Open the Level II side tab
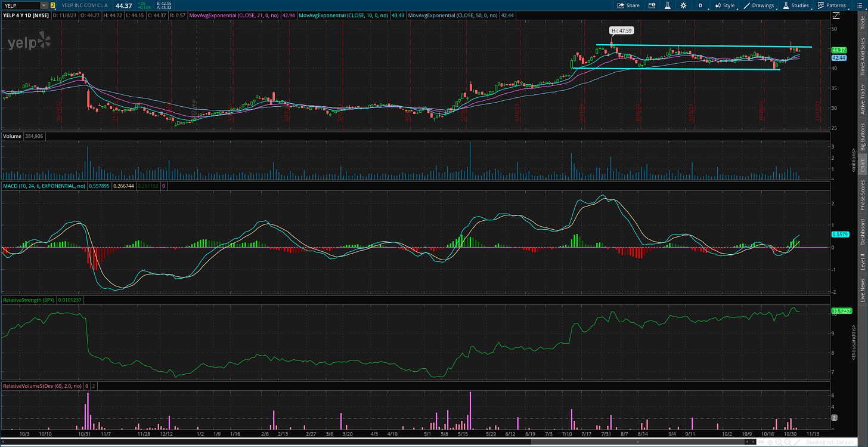The image size is (868, 447). [x=863, y=262]
